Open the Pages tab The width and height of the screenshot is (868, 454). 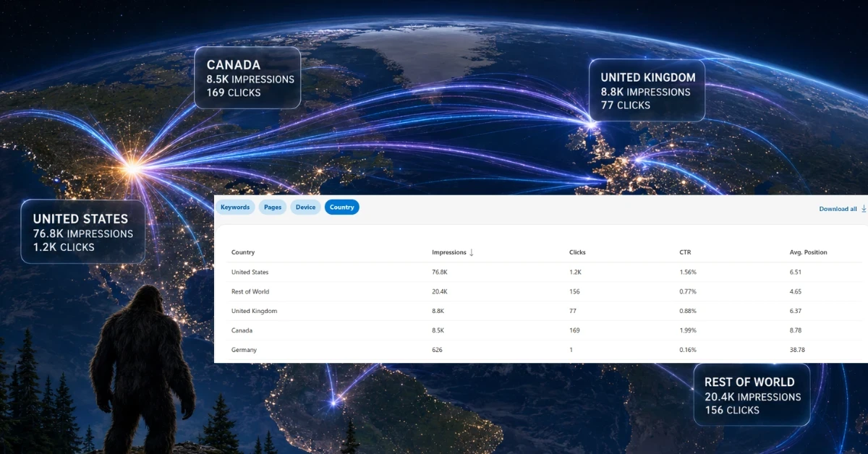point(273,207)
